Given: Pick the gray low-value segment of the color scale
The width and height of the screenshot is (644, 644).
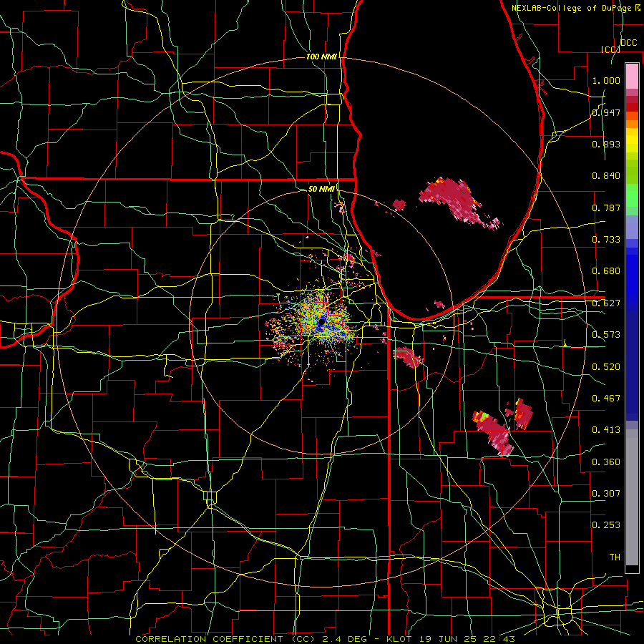Looking at the screenshot, I should [632, 497].
